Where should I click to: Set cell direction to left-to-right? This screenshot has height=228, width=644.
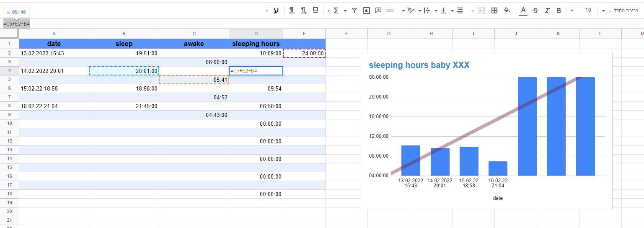click(x=303, y=10)
